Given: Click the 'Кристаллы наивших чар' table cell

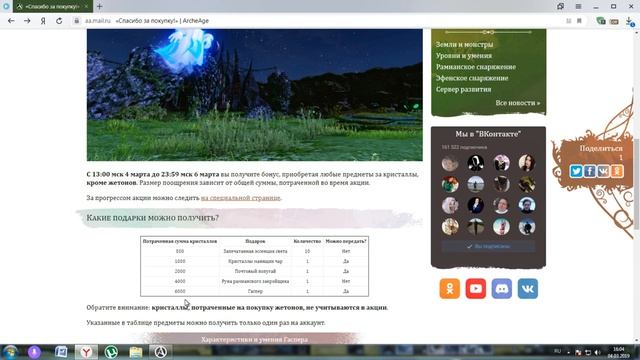Looking at the screenshot, I should (255, 261).
